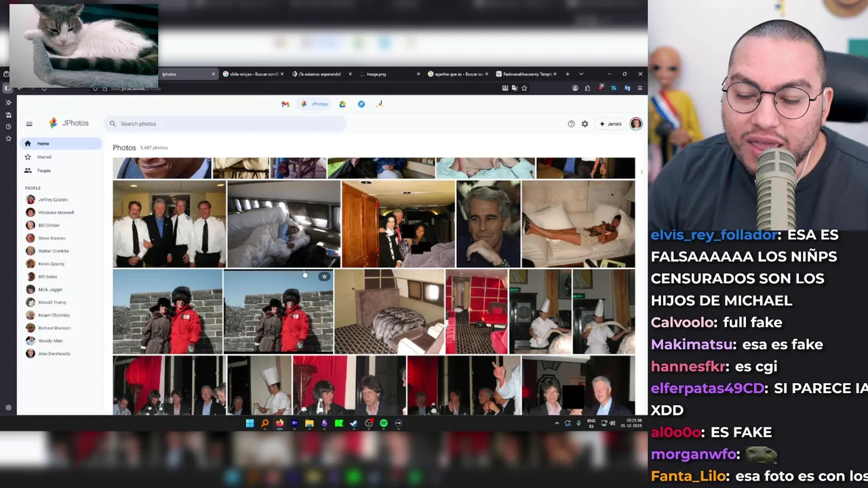The height and width of the screenshot is (488, 868).
Task: Open the photo by the wooden door
Action: 398,224
